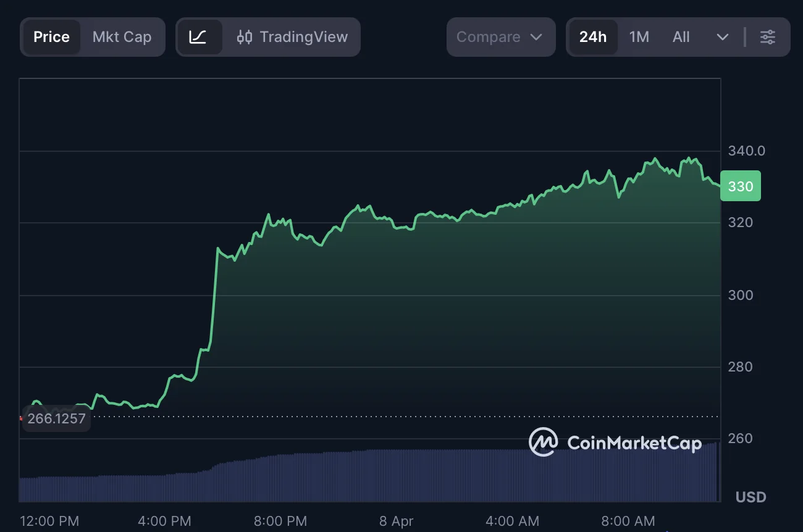Viewport: 803px width, 532px height.
Task: Click the 8 Apr date marker
Action: click(396, 521)
